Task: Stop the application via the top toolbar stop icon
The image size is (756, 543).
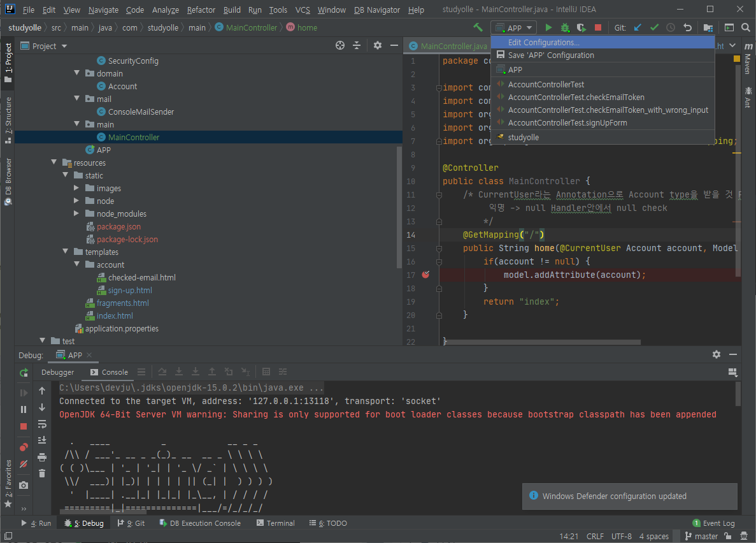Action: click(x=598, y=27)
